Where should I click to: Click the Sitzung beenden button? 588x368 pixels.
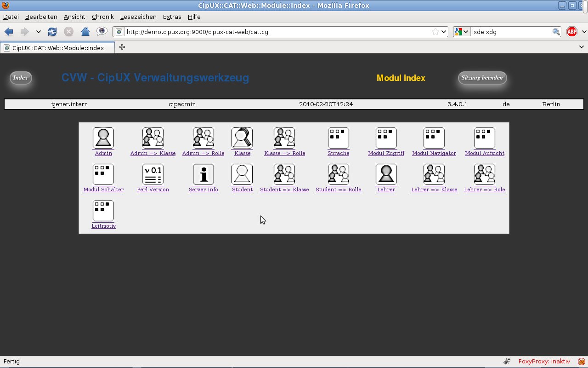coord(482,78)
